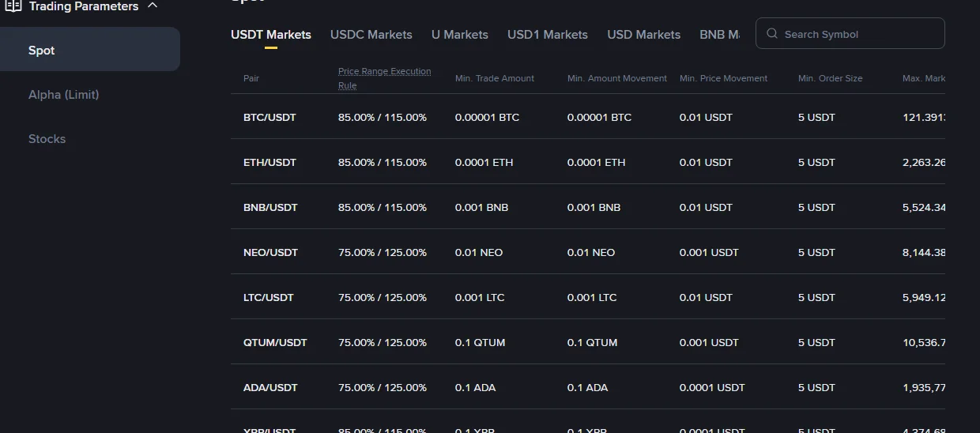Click Min. Trade Amount column header

coord(495,78)
